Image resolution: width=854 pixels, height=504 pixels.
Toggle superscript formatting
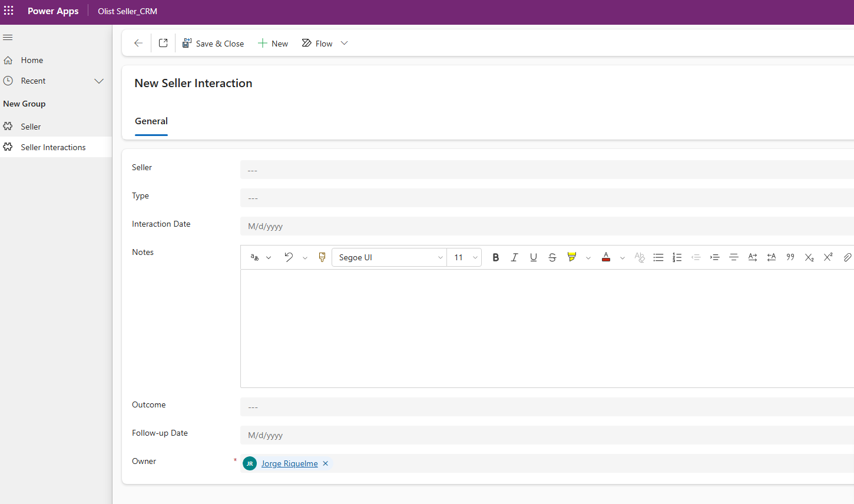(827, 257)
